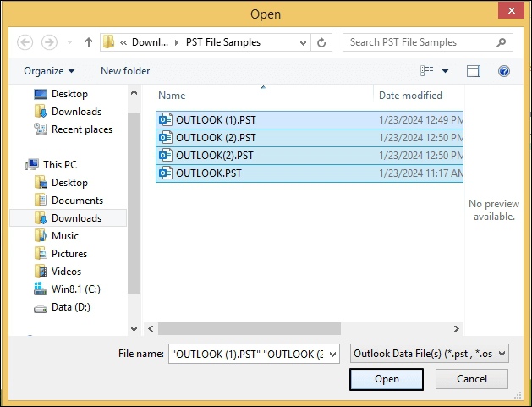Click the Videos folder icon
The image size is (532, 407).
[41, 272]
